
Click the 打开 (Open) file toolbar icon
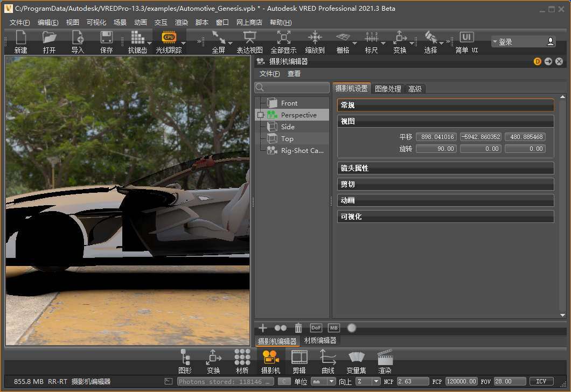[49, 38]
